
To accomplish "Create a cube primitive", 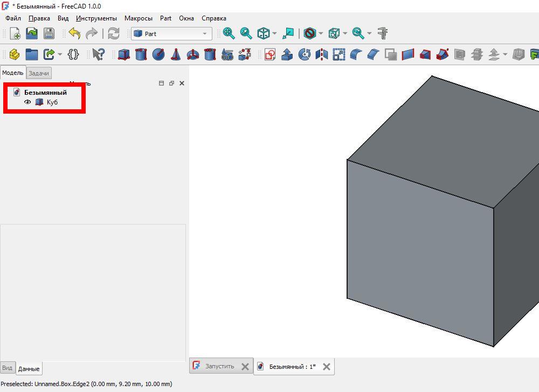I will click(124, 54).
